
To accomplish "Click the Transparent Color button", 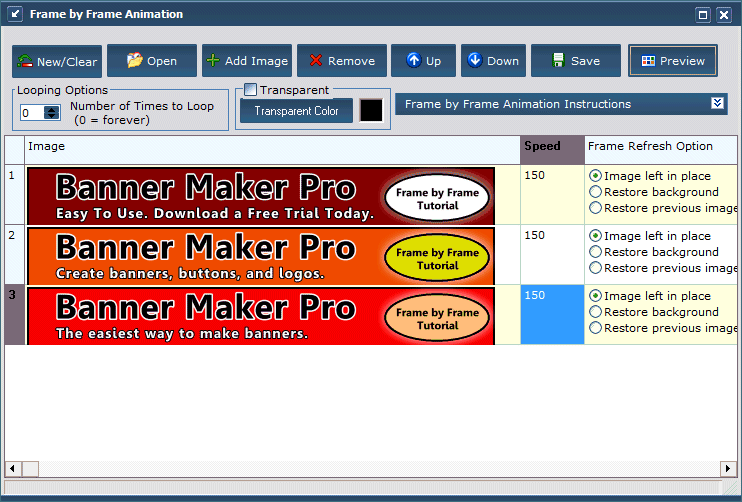I will (296, 111).
